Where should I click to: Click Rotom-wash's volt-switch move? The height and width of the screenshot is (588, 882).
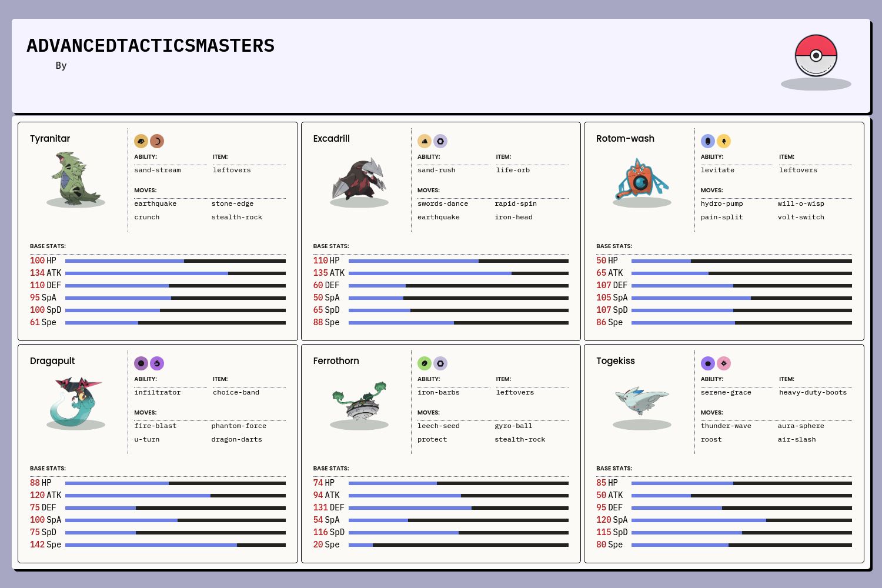(x=801, y=217)
